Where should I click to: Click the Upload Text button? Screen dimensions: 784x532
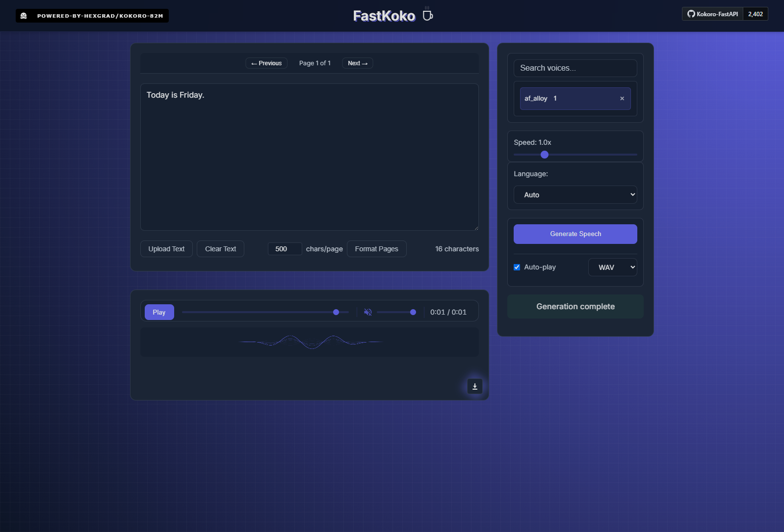pos(166,249)
